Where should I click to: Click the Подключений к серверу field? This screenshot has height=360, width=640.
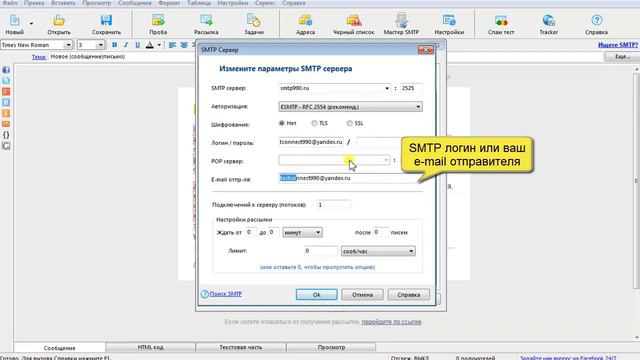(333, 205)
